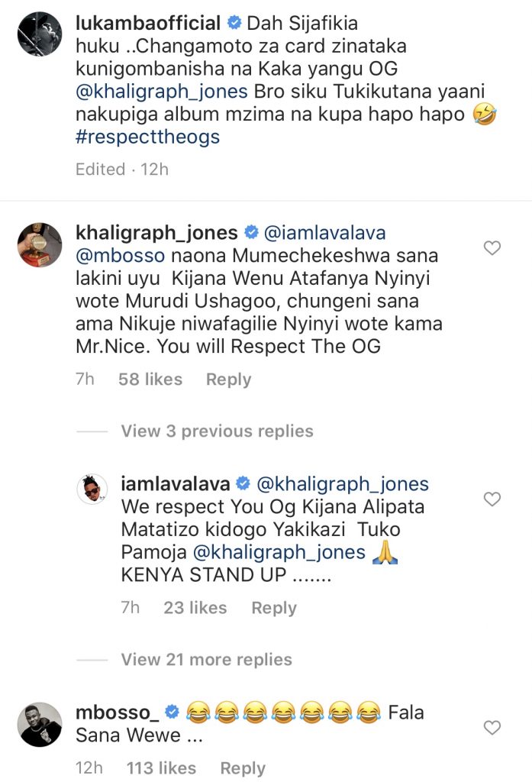Reply to mbosso_'s comment

(243, 768)
